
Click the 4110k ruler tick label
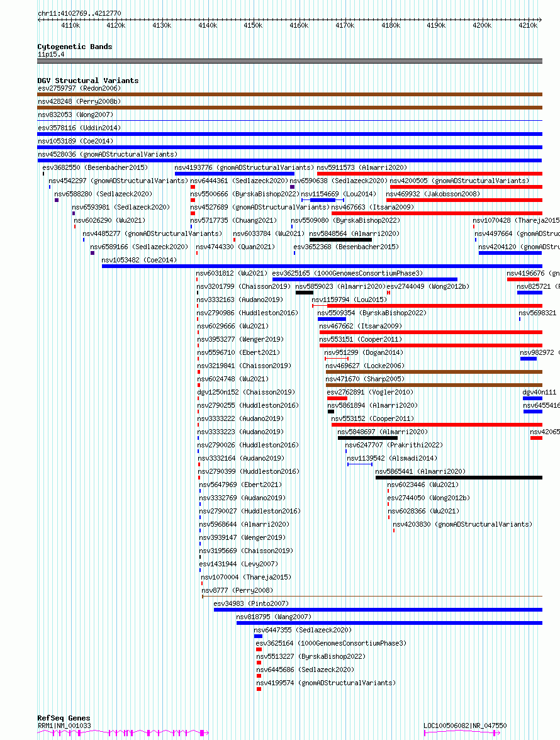point(70,25)
